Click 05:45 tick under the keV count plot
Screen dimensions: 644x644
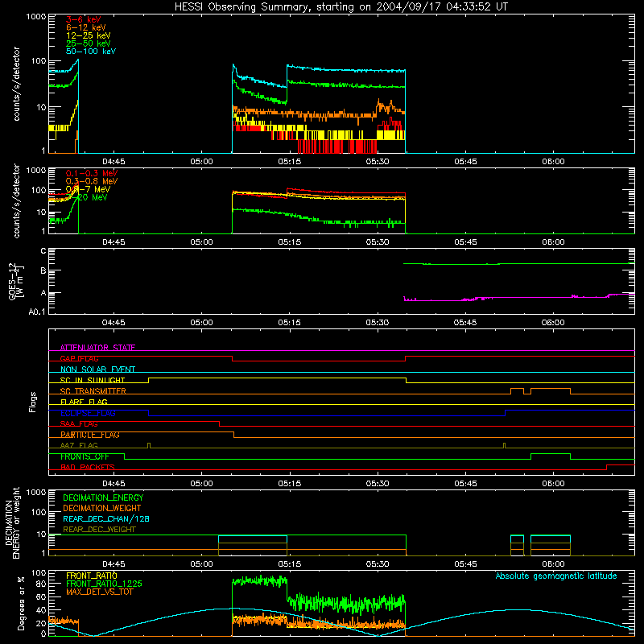pyautogui.click(x=465, y=162)
